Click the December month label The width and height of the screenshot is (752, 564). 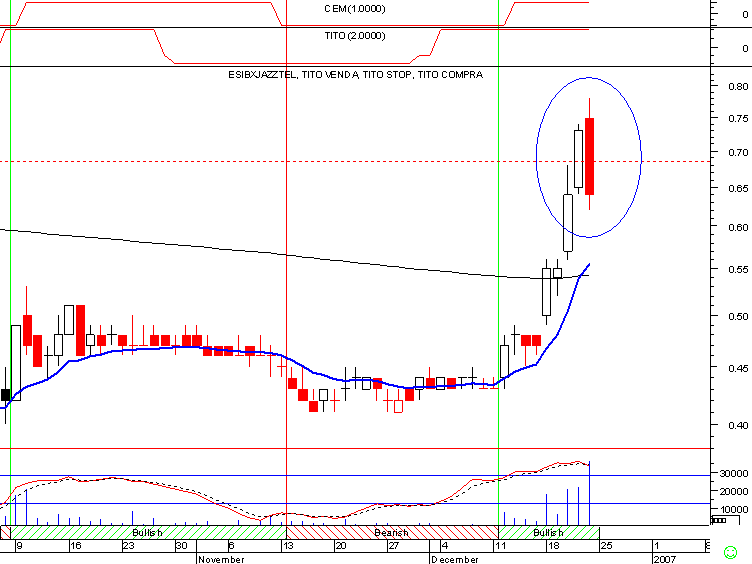pos(454,559)
